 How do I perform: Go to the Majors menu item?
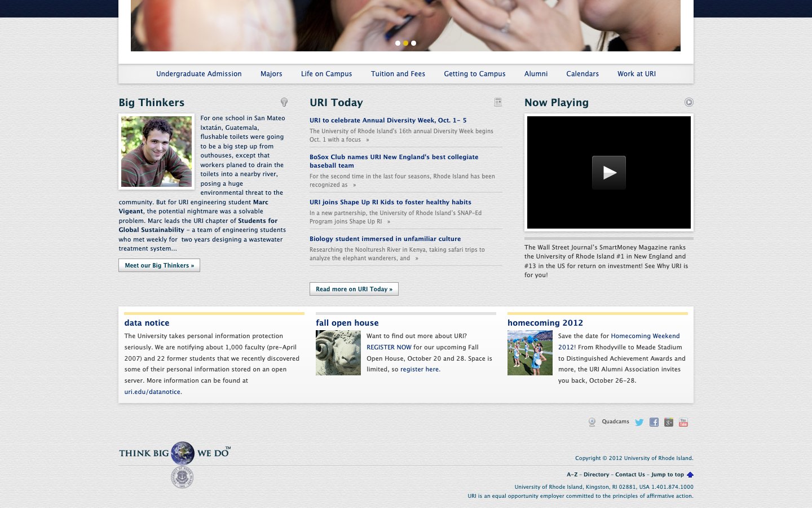(x=271, y=74)
